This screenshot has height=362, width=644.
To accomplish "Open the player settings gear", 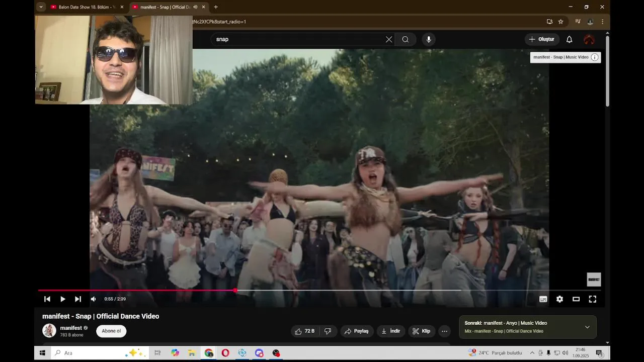I will (559, 299).
